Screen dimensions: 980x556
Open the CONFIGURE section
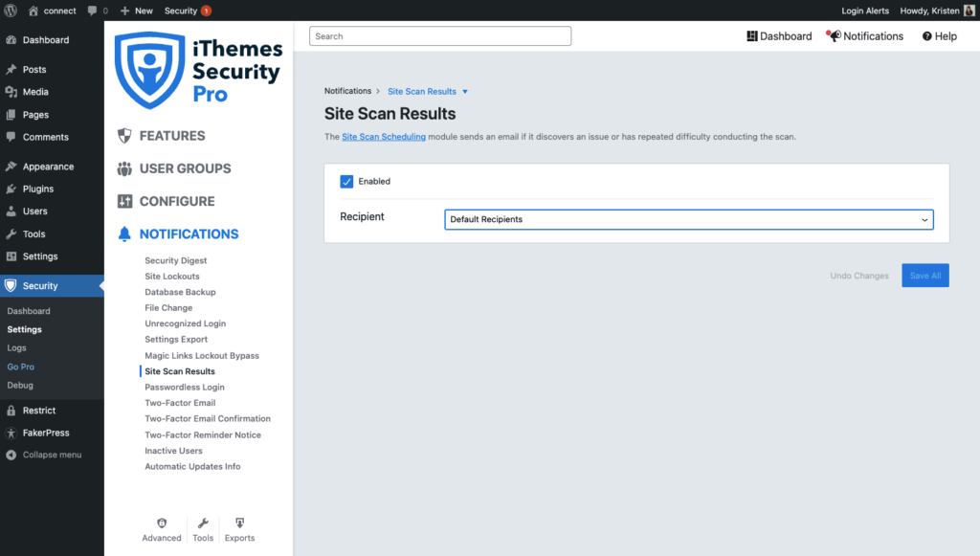(x=177, y=201)
